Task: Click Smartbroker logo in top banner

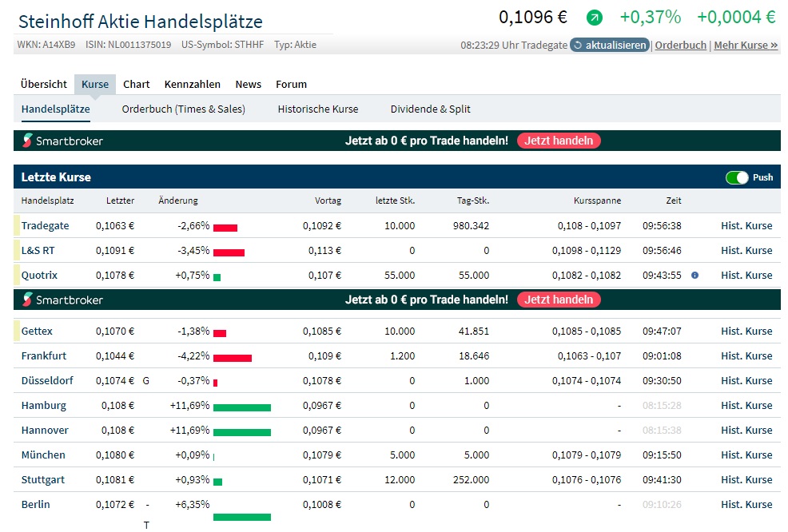Action: point(62,141)
